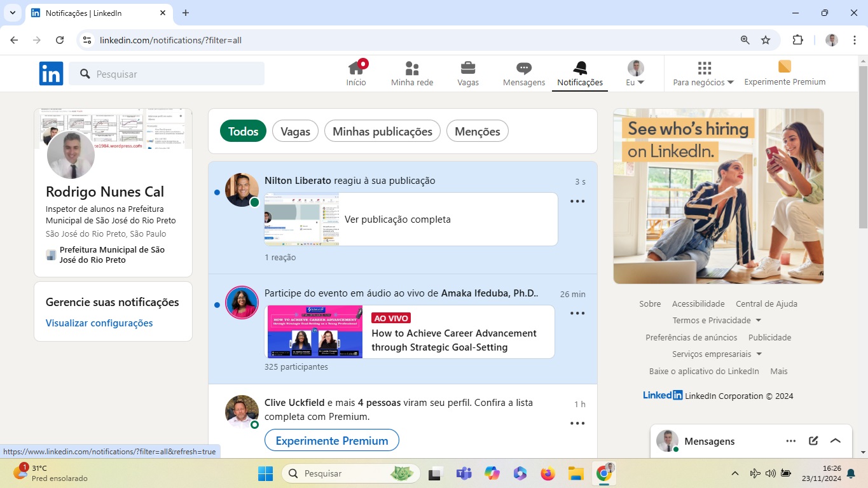Select Minhas publicações filter pill

pos(382,131)
